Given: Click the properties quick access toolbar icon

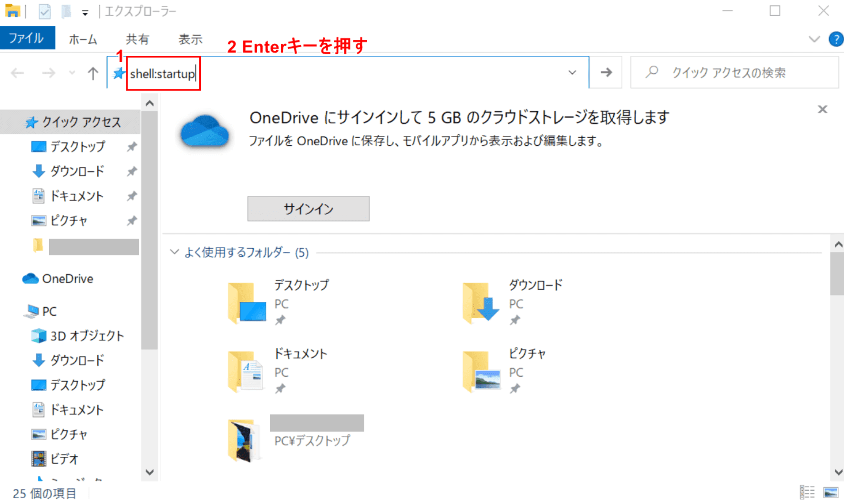Looking at the screenshot, I should point(44,11).
